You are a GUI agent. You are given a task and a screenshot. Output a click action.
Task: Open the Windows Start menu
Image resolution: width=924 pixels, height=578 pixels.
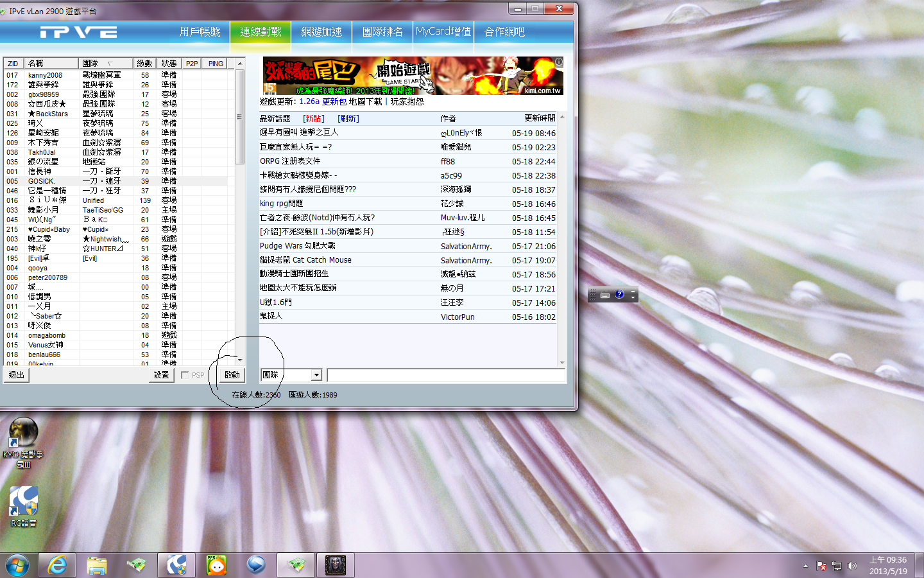17,565
